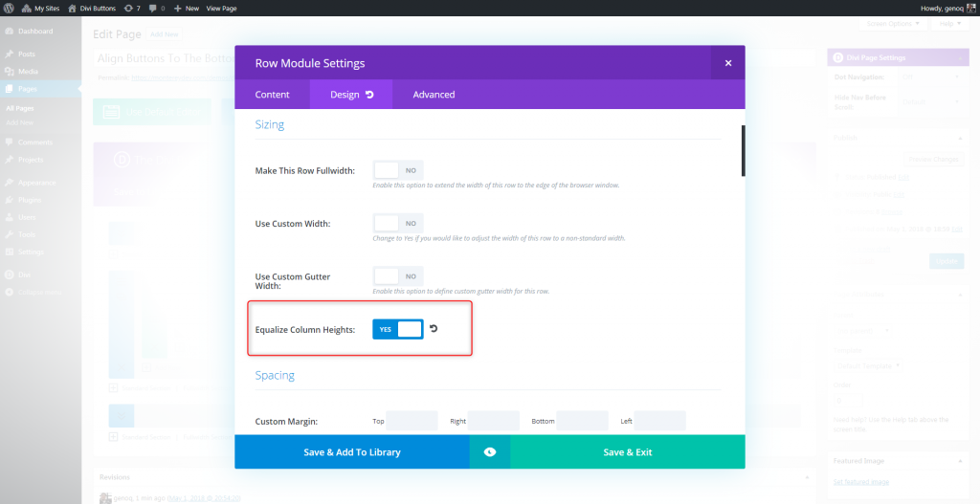Click the Set featured image link

[x=861, y=481]
